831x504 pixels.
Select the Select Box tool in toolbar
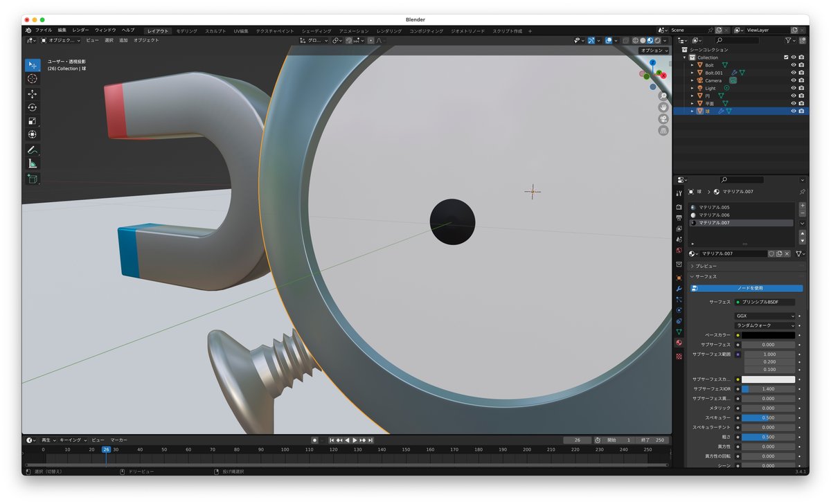(33, 65)
